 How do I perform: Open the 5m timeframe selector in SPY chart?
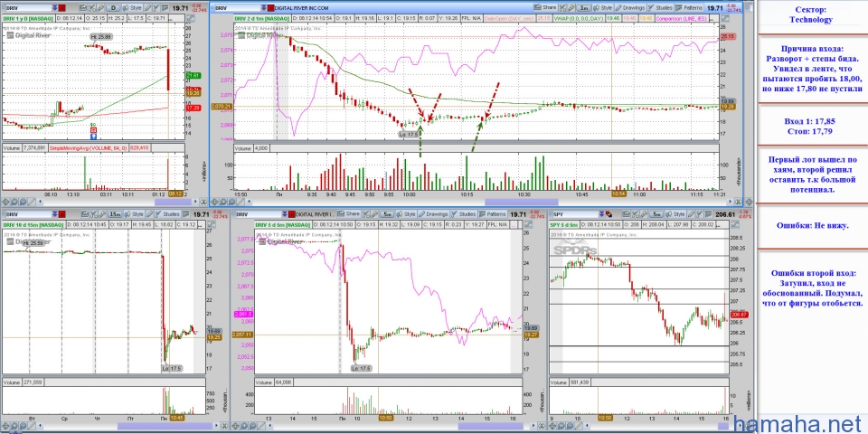[656, 214]
